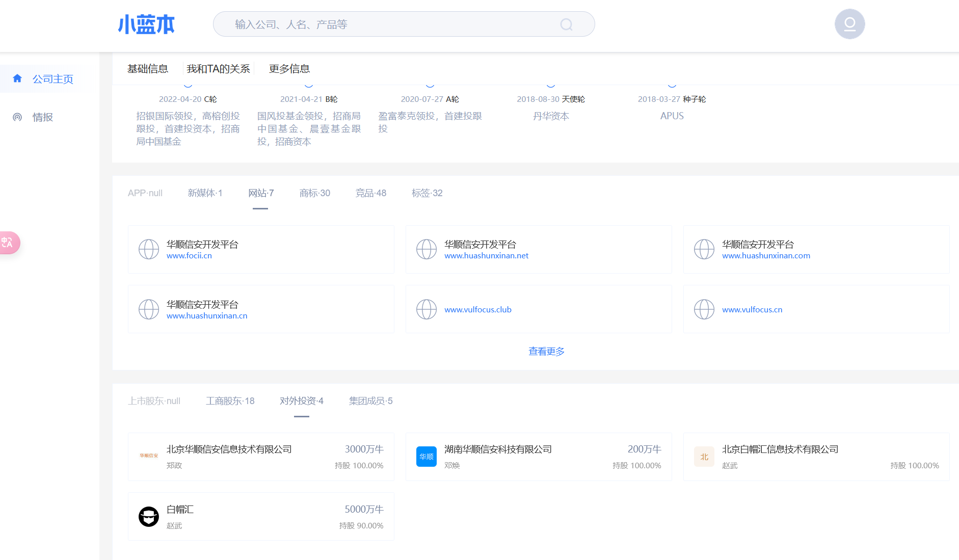Click the 2018-08-30 天使轮 funding entry
Viewport: 959px width, 560px height.
click(551, 99)
